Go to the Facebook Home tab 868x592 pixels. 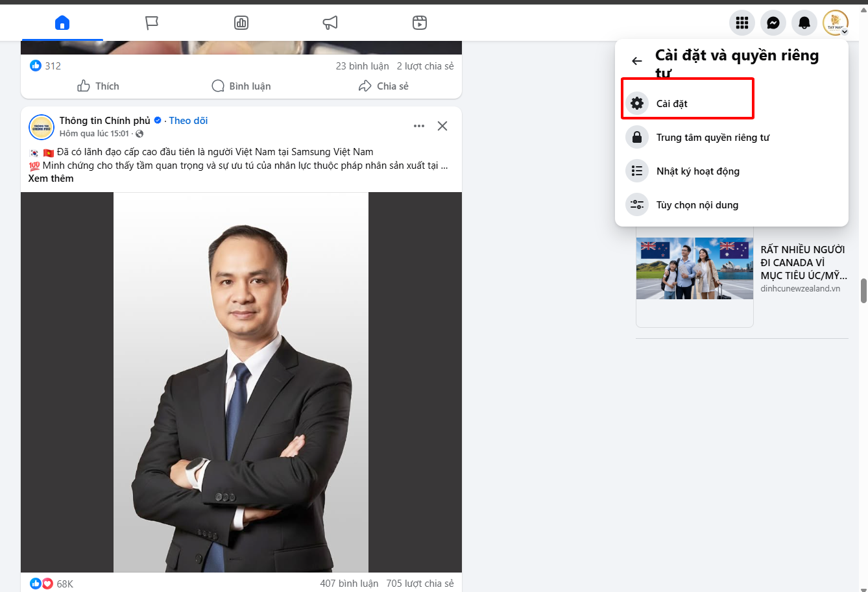tap(62, 23)
